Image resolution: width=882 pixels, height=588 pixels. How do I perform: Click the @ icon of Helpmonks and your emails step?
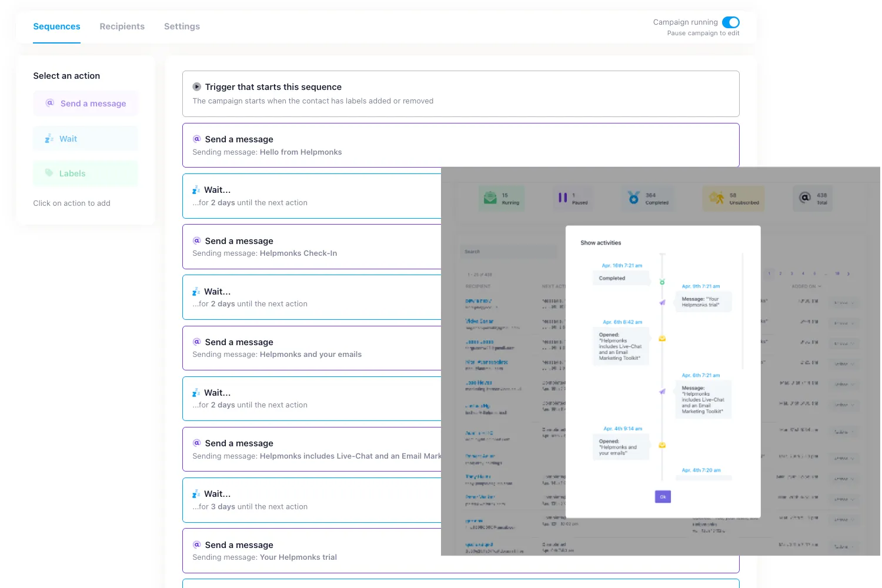click(197, 342)
